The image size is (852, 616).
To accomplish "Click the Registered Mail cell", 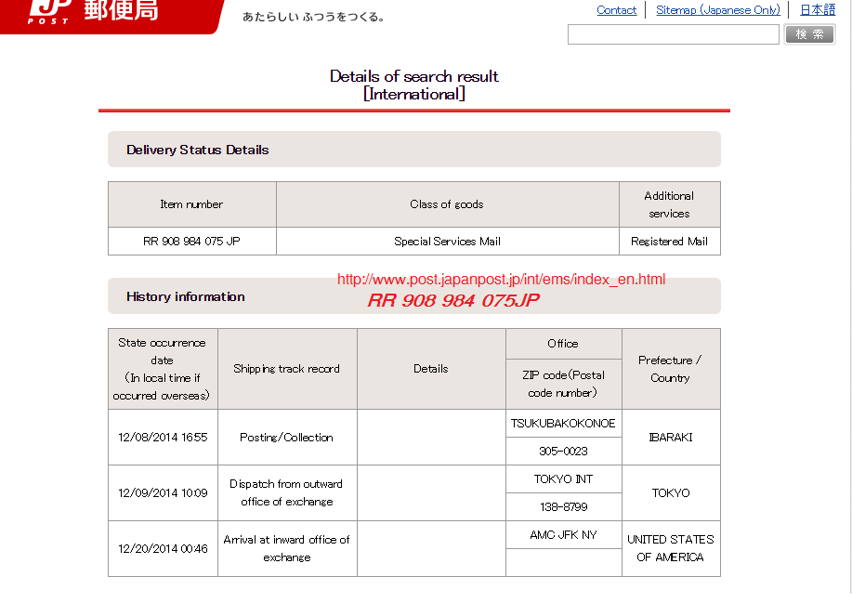I will (x=669, y=242).
